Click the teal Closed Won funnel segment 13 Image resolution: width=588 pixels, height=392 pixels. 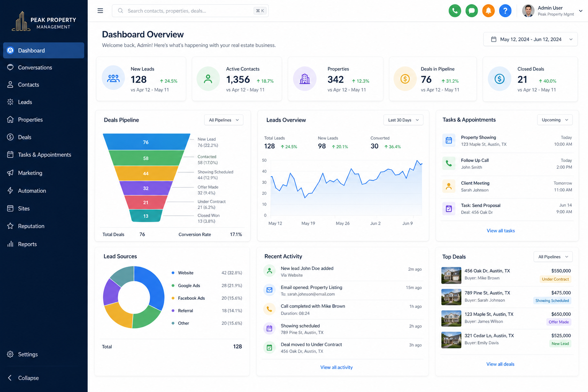point(146,216)
